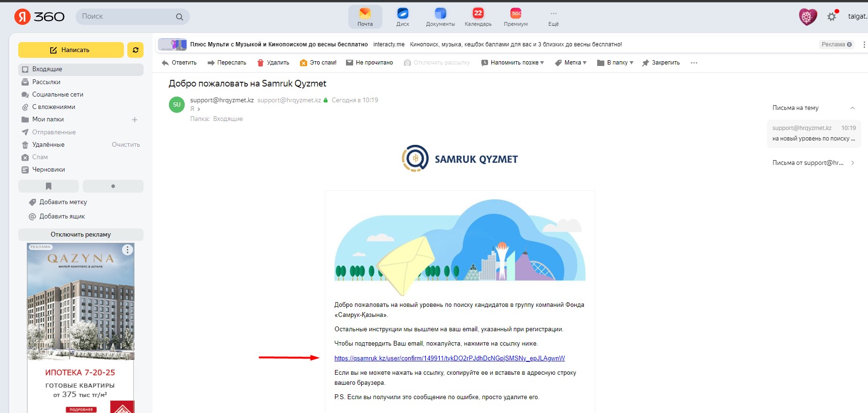
Task: Click the Samruk Qyzmet logo image
Action: (460, 159)
